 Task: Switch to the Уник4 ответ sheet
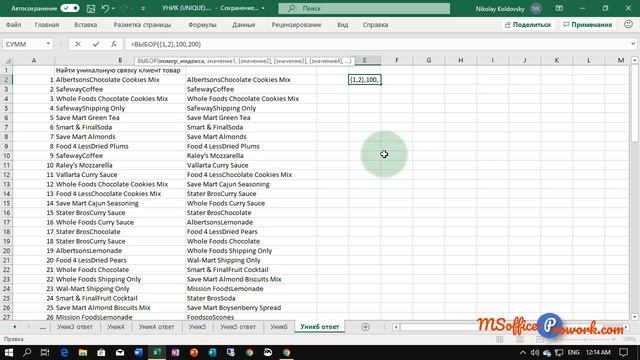[x=156, y=327]
